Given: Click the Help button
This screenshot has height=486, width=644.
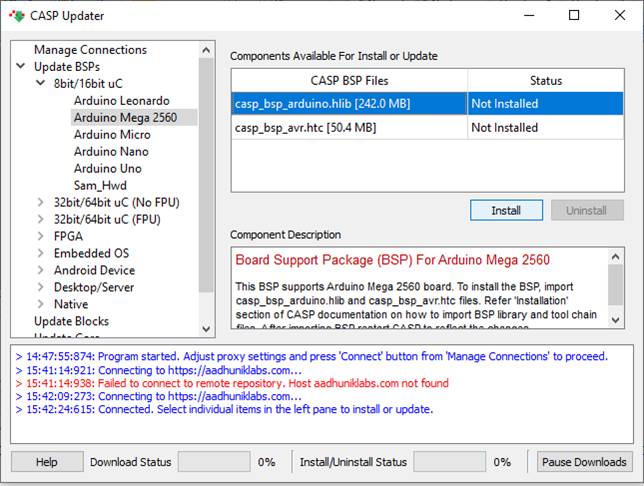Looking at the screenshot, I should [47, 462].
